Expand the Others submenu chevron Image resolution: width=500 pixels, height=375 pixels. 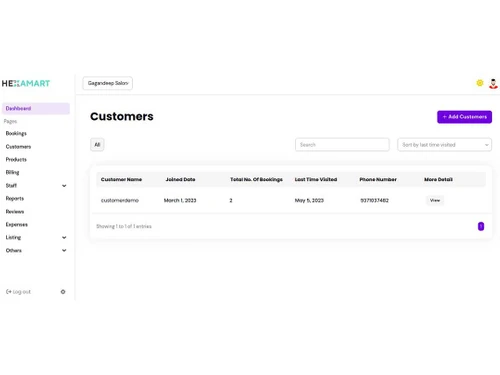tap(64, 250)
